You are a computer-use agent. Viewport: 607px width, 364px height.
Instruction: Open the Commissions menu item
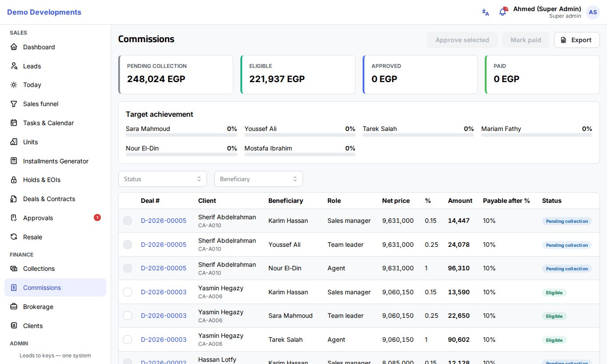pyautogui.click(x=55, y=288)
